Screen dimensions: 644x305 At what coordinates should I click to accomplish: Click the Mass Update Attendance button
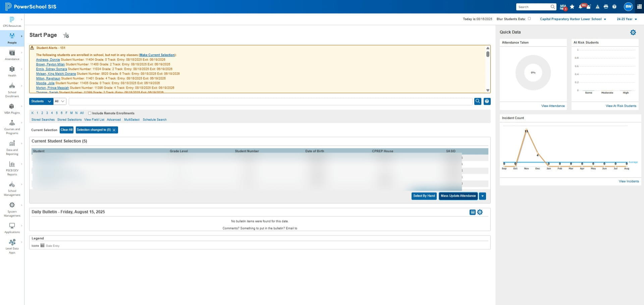tap(458, 196)
